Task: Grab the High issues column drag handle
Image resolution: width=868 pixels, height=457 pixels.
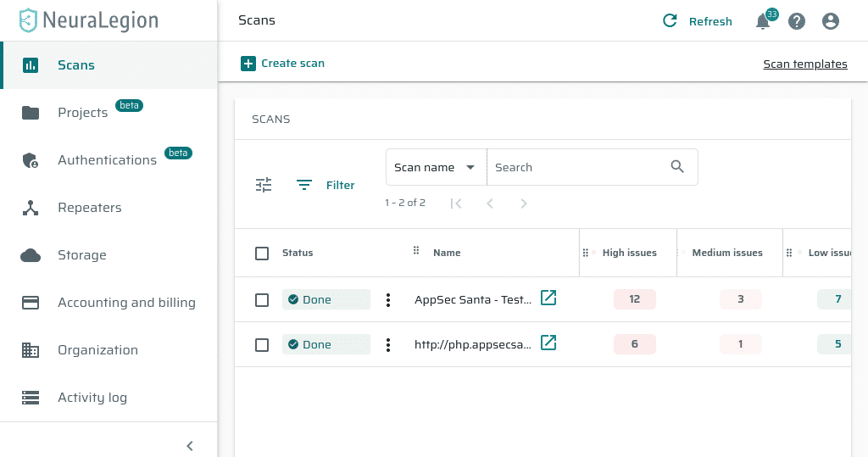Action: pos(585,253)
